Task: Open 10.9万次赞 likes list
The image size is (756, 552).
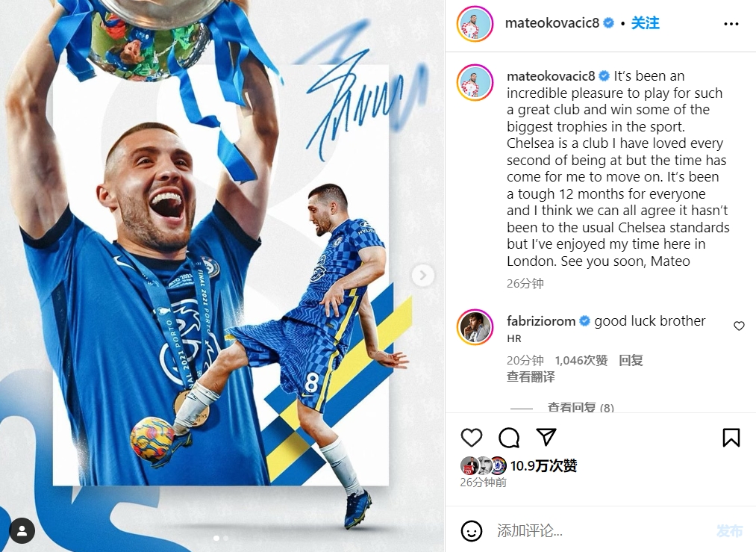Action: click(543, 465)
